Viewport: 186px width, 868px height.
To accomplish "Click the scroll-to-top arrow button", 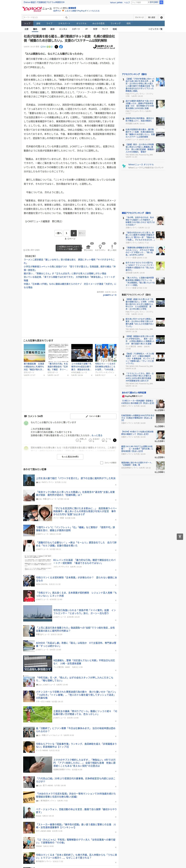I will pos(180,537).
